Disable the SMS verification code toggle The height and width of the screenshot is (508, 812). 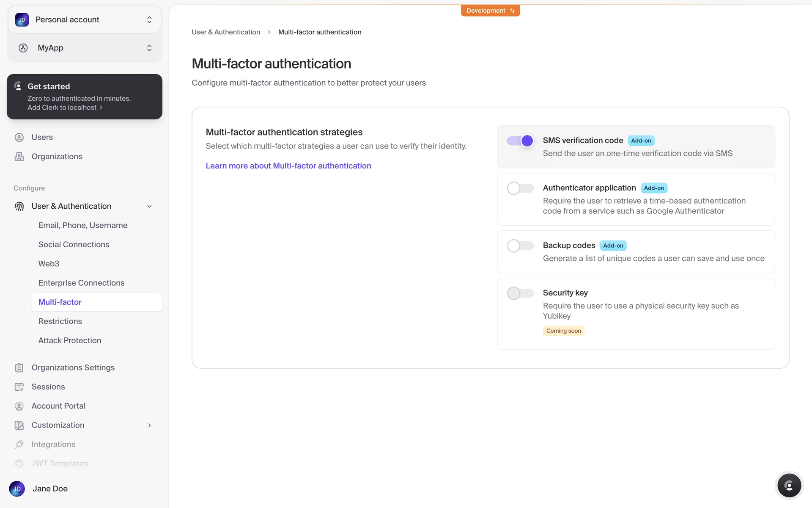coord(520,141)
